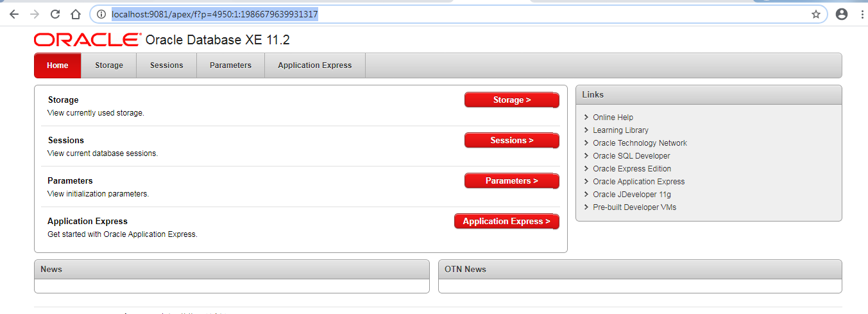Click 'View current database sessions.' text

tap(103, 153)
